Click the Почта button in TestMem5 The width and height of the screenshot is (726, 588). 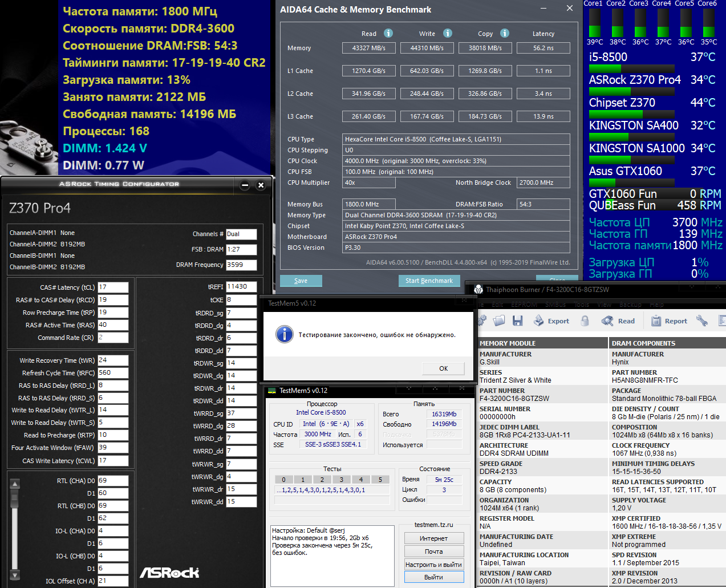(434, 551)
